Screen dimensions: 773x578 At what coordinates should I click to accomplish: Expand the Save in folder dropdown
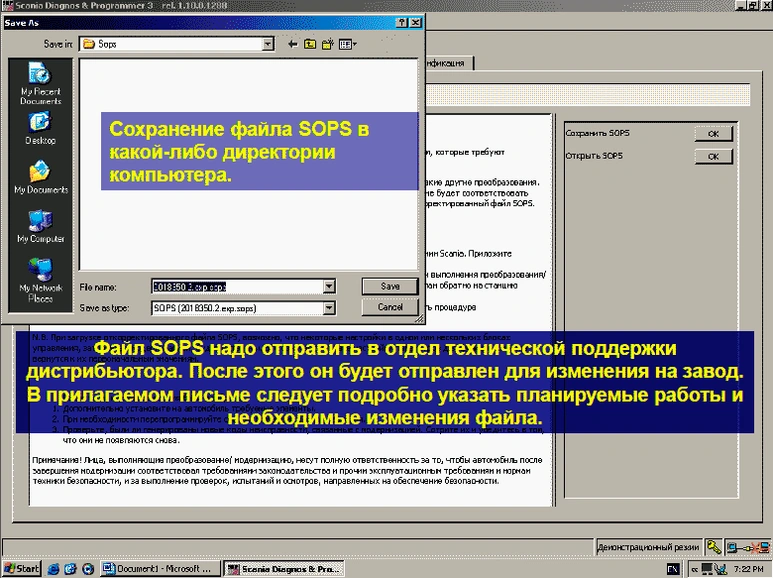tap(268, 44)
